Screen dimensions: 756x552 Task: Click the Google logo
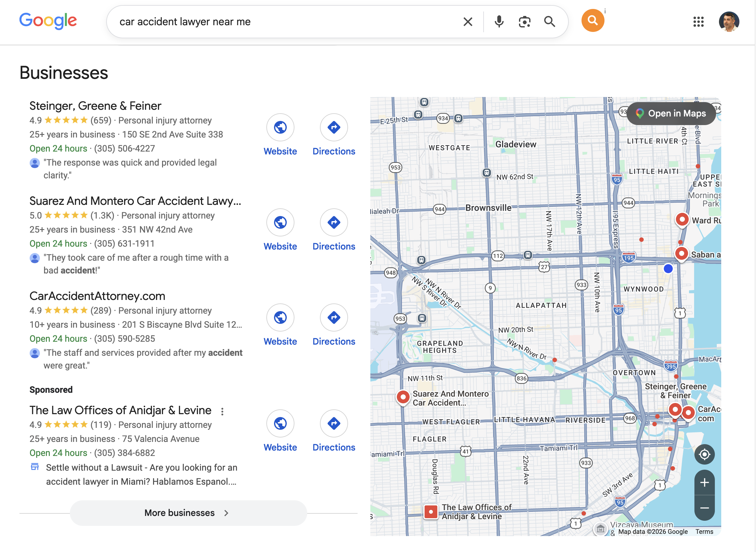[48, 21]
